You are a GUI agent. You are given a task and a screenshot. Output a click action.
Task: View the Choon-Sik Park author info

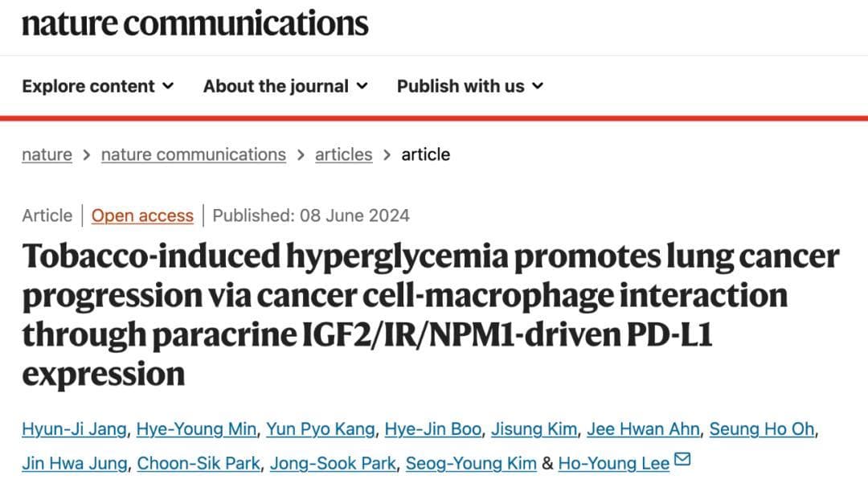pos(199,464)
